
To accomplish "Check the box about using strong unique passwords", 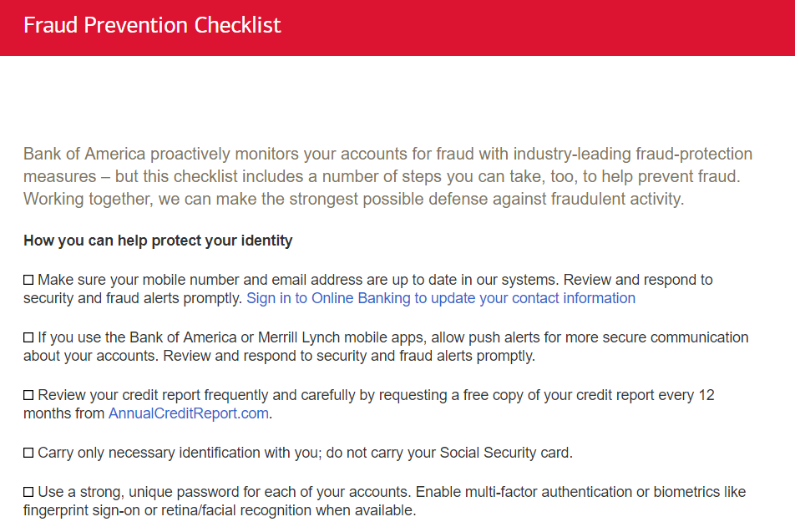I will 28,490.
